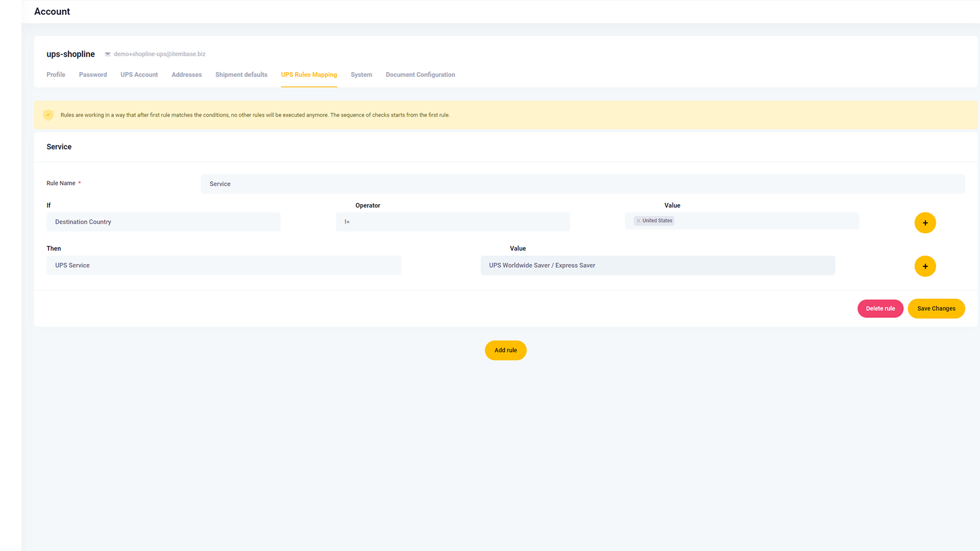The image size is (980, 551).
Task: Click the shield icon in the yellow notice
Action: pyautogui.click(x=48, y=115)
